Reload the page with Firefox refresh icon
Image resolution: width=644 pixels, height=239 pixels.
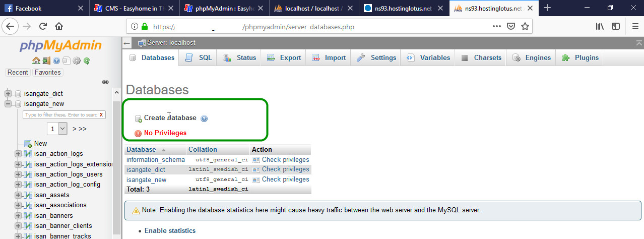43,26
